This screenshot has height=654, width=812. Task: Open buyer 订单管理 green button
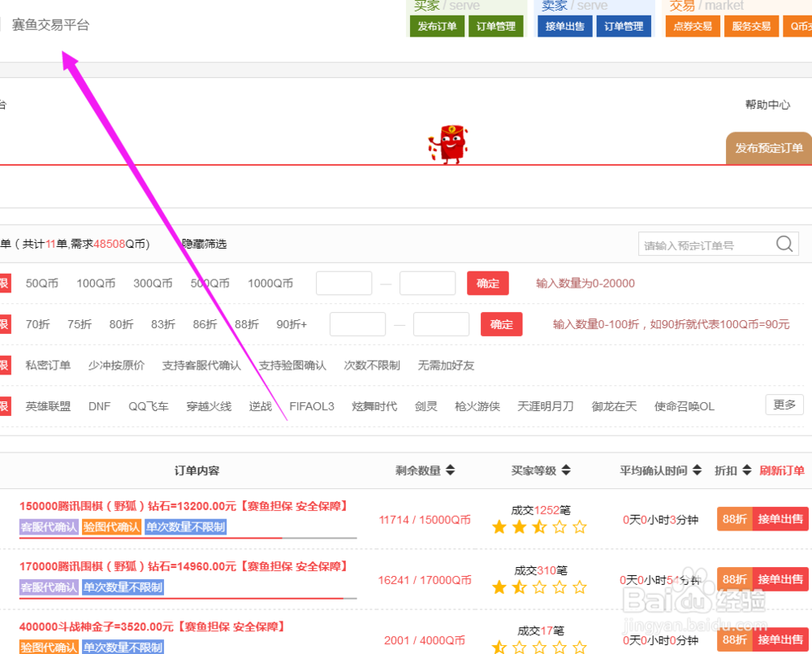(495, 27)
